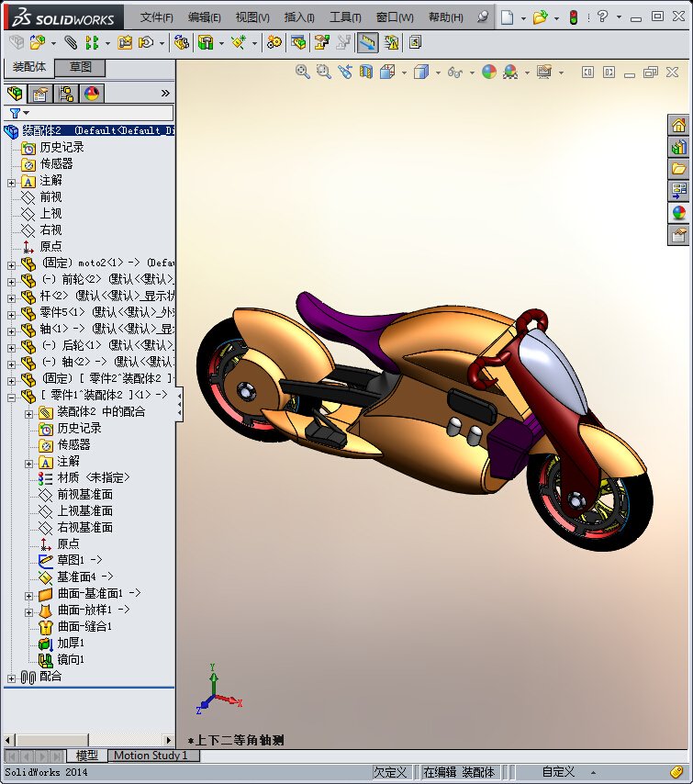Select the 加厚1 feature
This screenshot has width=693, height=784.
click(x=71, y=643)
